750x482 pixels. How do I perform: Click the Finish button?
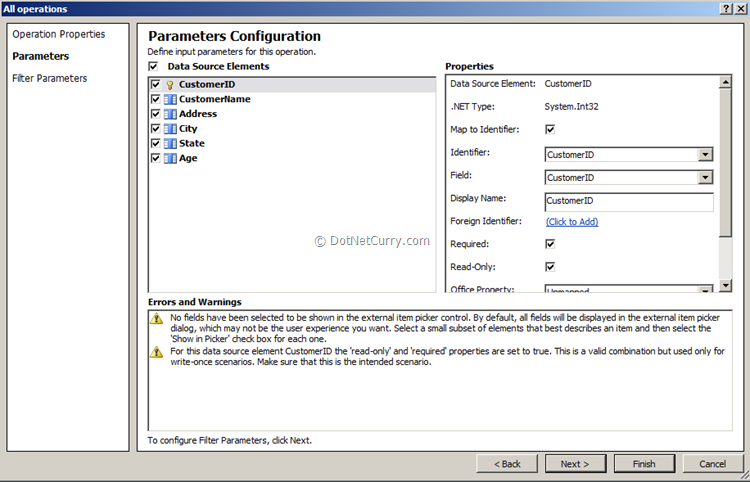pyautogui.click(x=644, y=464)
